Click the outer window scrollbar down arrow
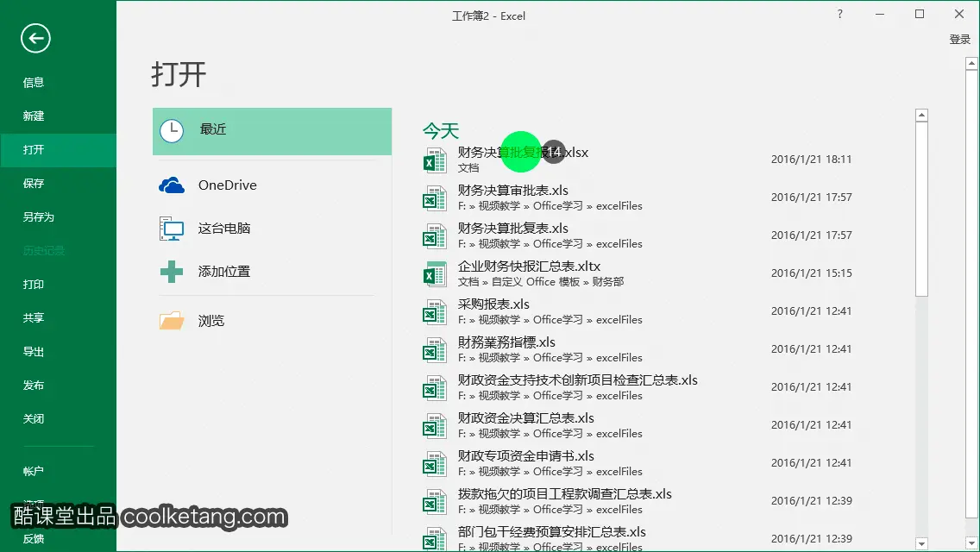 [971, 543]
